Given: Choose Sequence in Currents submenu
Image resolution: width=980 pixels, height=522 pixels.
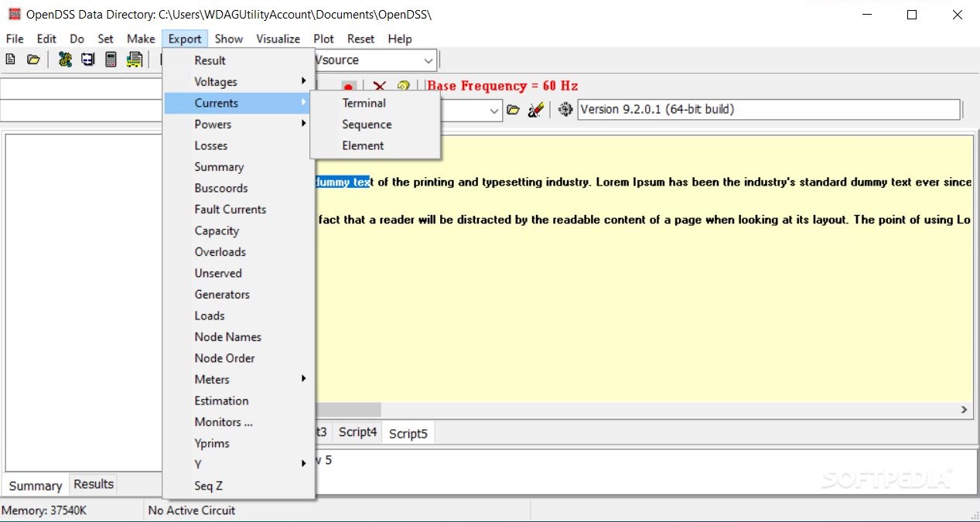Looking at the screenshot, I should pyautogui.click(x=375, y=125).
